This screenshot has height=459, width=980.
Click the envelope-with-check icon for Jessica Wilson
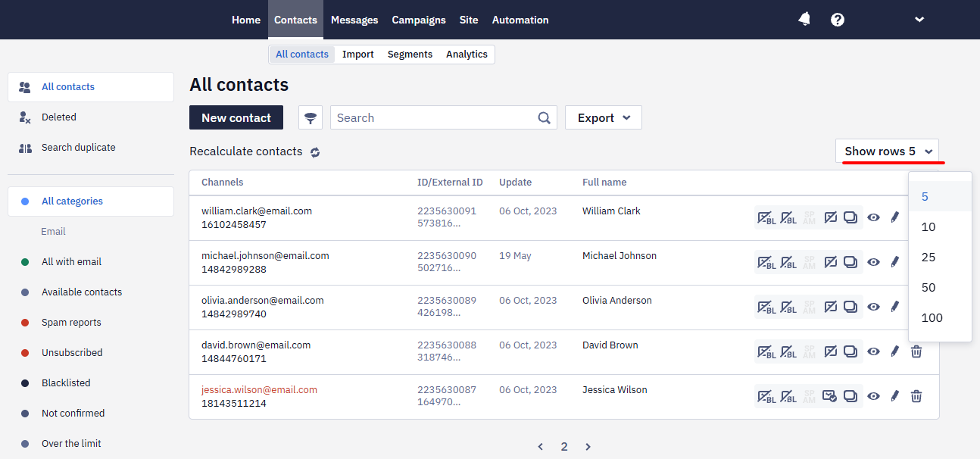click(830, 396)
